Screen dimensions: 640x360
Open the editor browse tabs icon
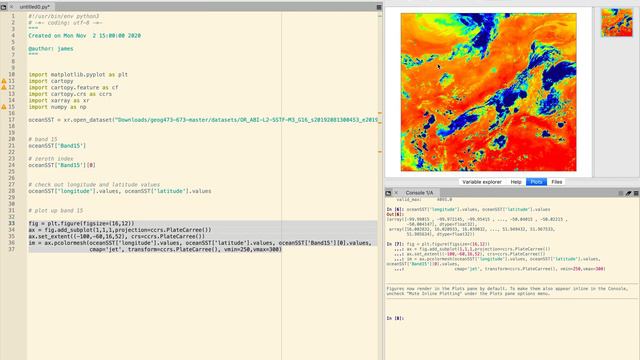(4, 7)
